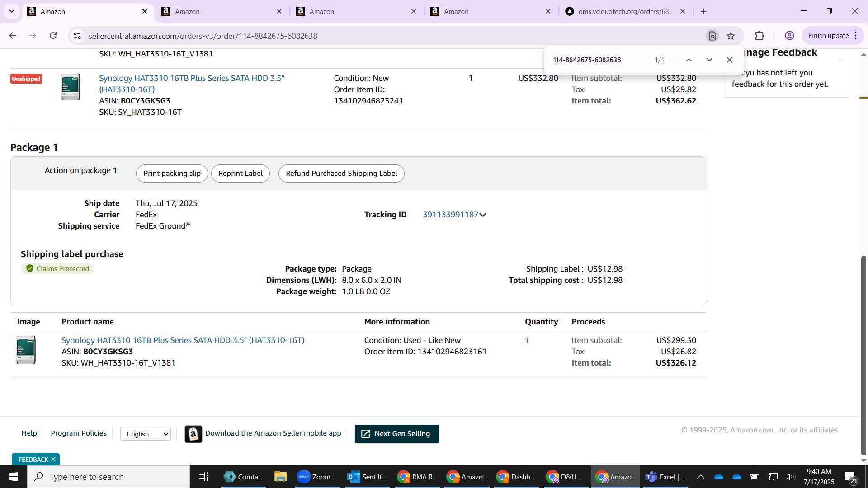Viewport: 868px width, 488px height.
Task: Open the English language dropdown
Action: pos(146,434)
